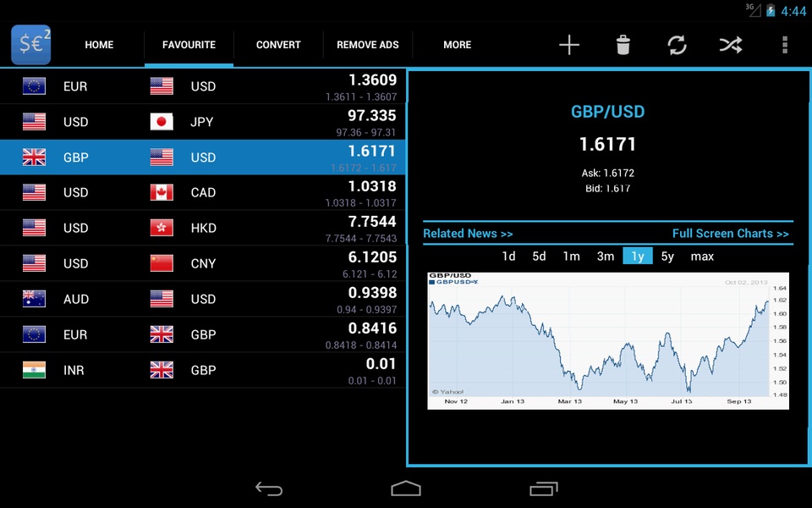The width and height of the screenshot is (812, 508).
Task: Open the MORE tab
Action: (458, 45)
